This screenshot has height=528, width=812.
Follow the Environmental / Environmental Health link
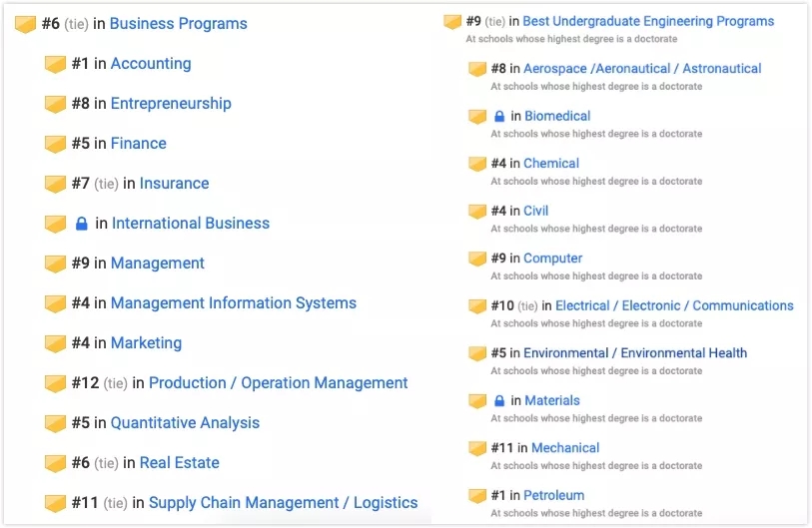coord(635,353)
